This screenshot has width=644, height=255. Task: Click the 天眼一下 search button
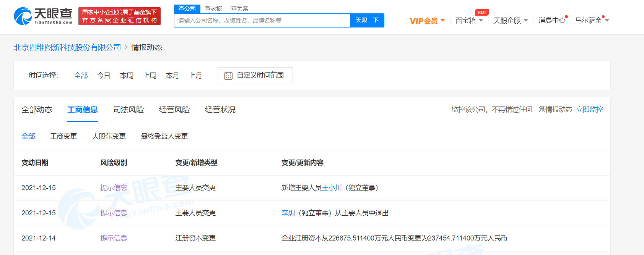367,21
